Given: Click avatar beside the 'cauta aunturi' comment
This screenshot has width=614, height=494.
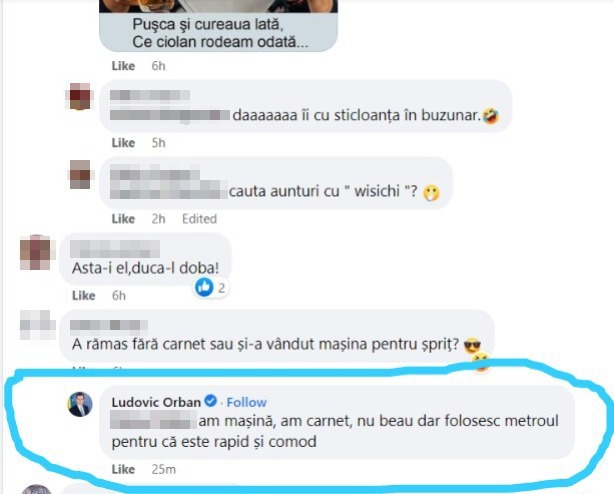Looking at the screenshot, I should 80,175.
